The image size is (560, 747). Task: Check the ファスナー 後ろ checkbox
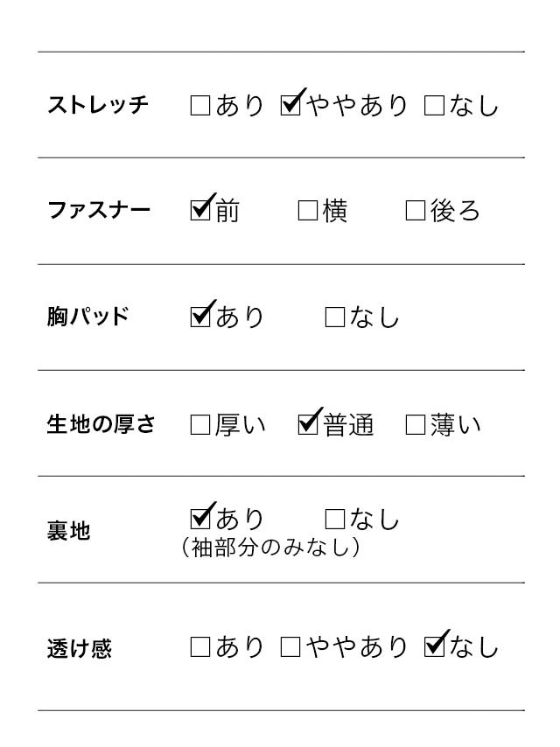click(416, 212)
